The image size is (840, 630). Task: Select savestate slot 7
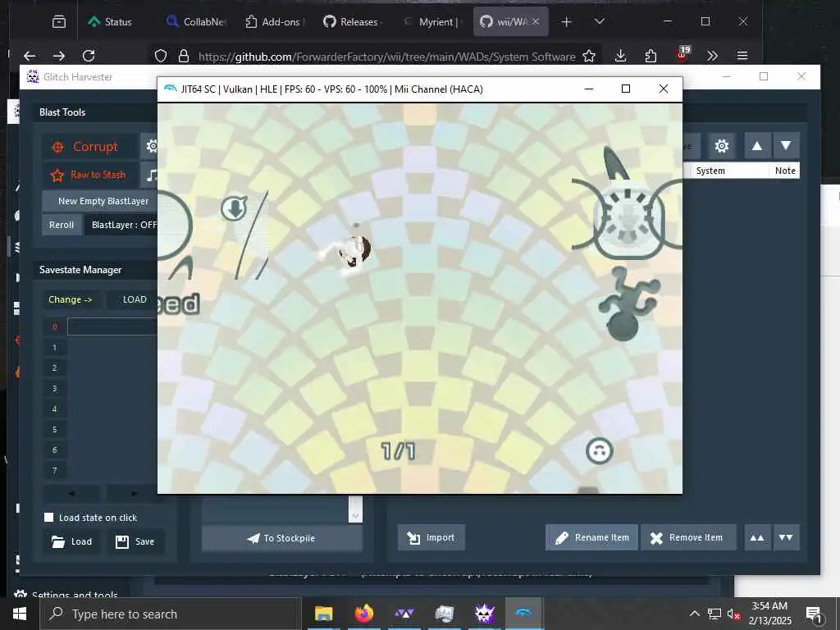tap(55, 470)
